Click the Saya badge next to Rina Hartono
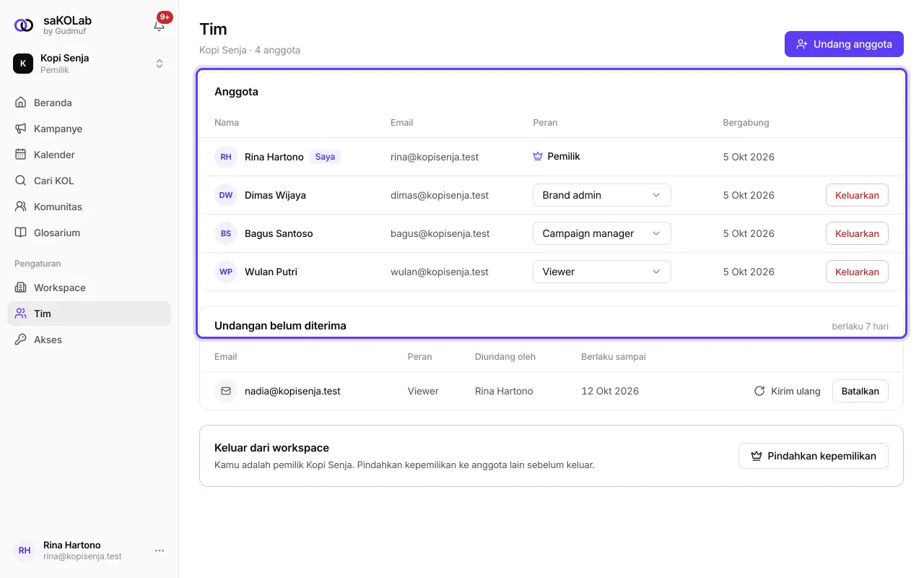This screenshot has height=578, width=924. 325,157
